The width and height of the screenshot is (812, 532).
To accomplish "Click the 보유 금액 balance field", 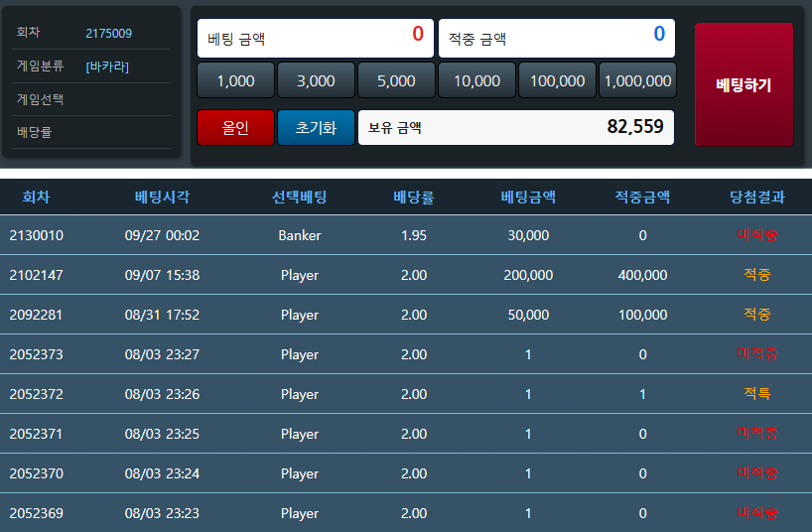I will pos(516,127).
